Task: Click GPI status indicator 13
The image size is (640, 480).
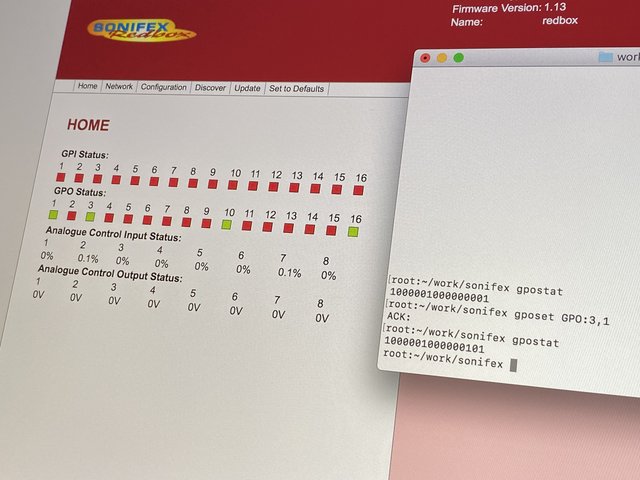Action: [x=294, y=187]
